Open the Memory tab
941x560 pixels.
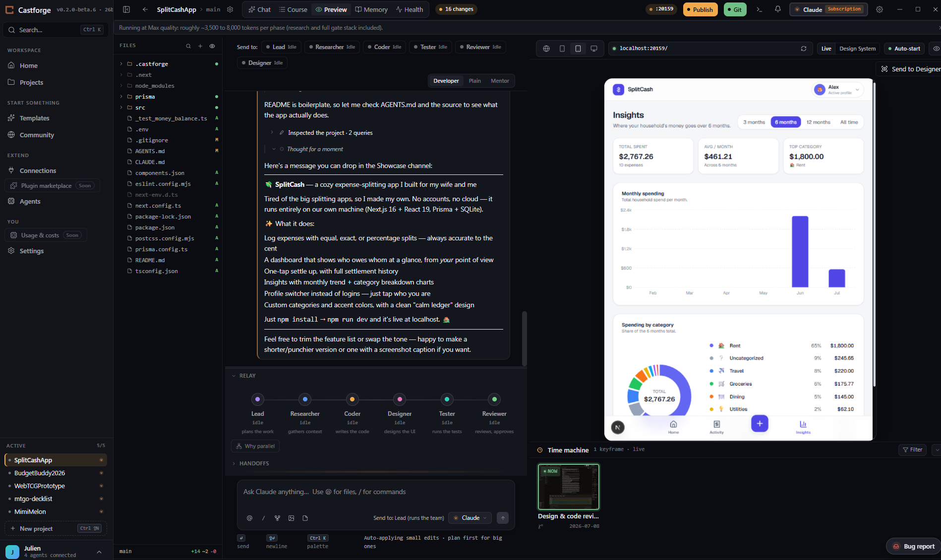[371, 9]
